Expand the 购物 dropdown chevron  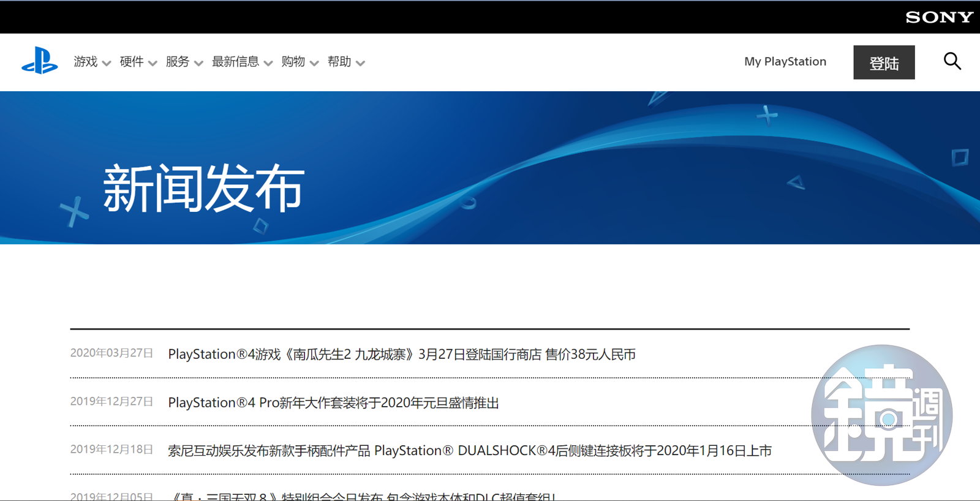pos(314,63)
